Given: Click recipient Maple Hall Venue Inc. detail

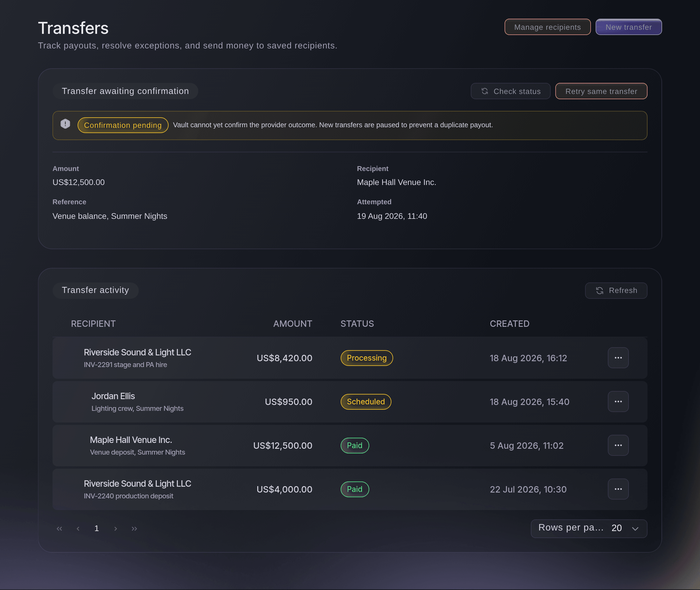Looking at the screenshot, I should point(396,182).
